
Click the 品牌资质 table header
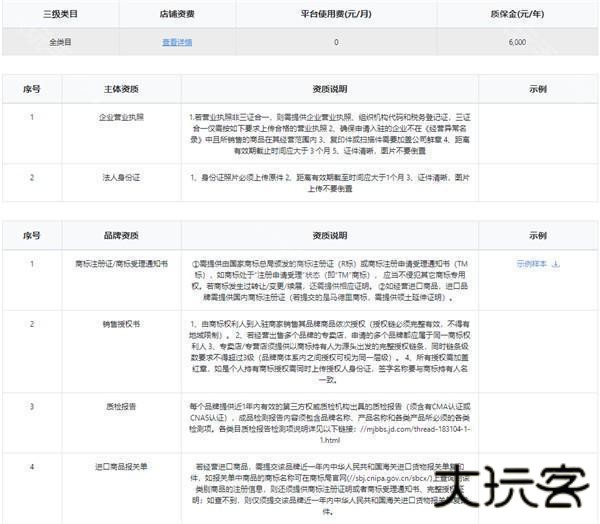click(121, 236)
